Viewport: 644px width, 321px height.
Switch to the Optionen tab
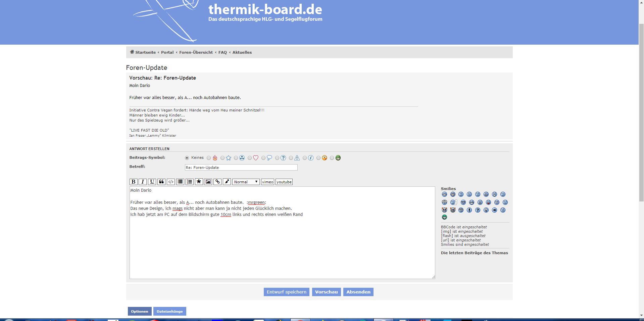tap(140, 311)
